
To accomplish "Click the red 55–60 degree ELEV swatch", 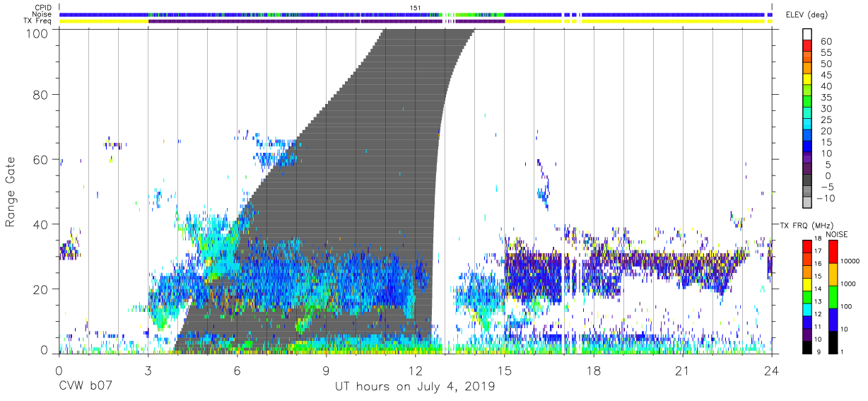I will coord(807,47).
